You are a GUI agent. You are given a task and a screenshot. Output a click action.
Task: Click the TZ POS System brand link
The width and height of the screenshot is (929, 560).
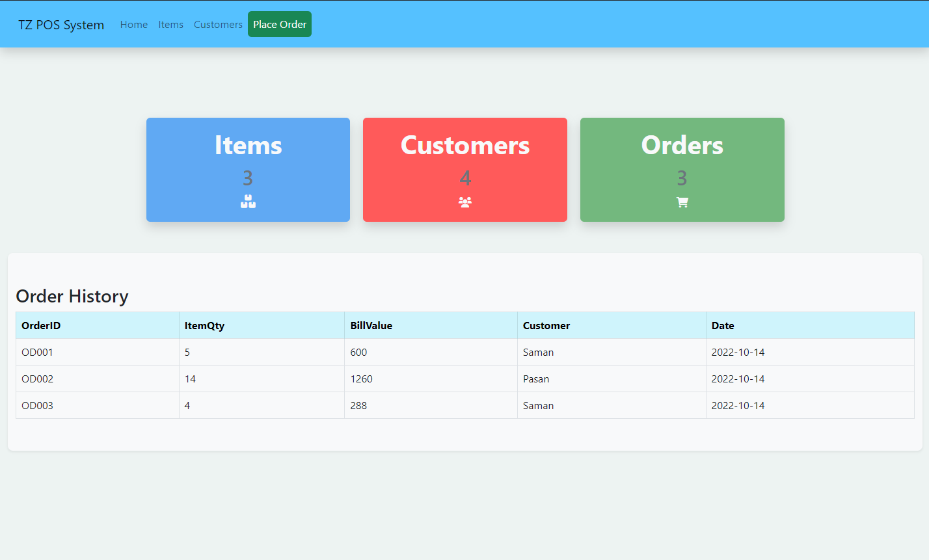[61, 25]
